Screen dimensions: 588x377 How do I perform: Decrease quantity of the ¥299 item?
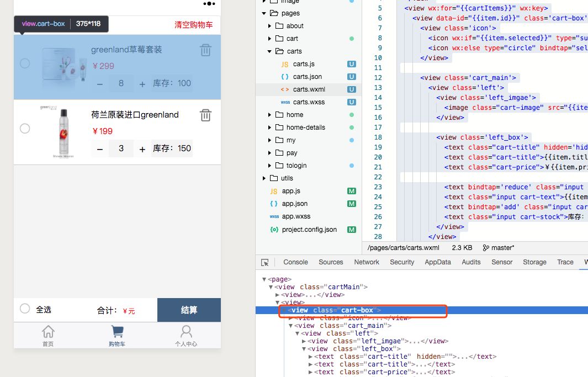(100, 84)
